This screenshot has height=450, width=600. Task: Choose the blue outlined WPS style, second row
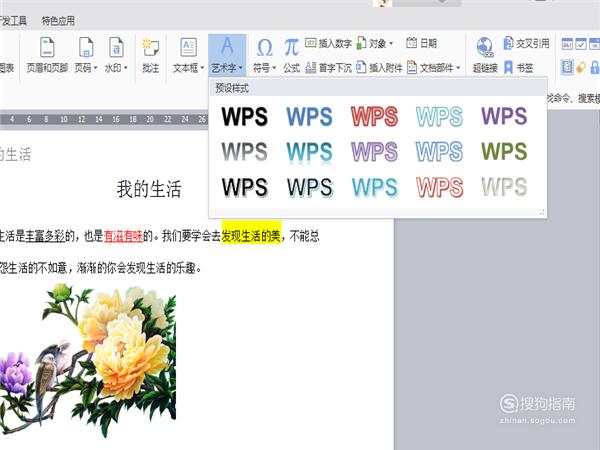439,152
